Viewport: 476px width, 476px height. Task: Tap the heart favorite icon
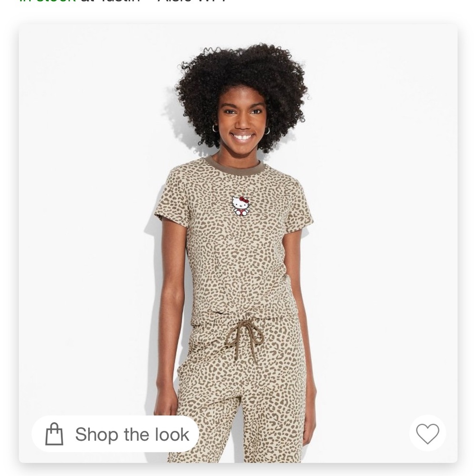(427, 434)
